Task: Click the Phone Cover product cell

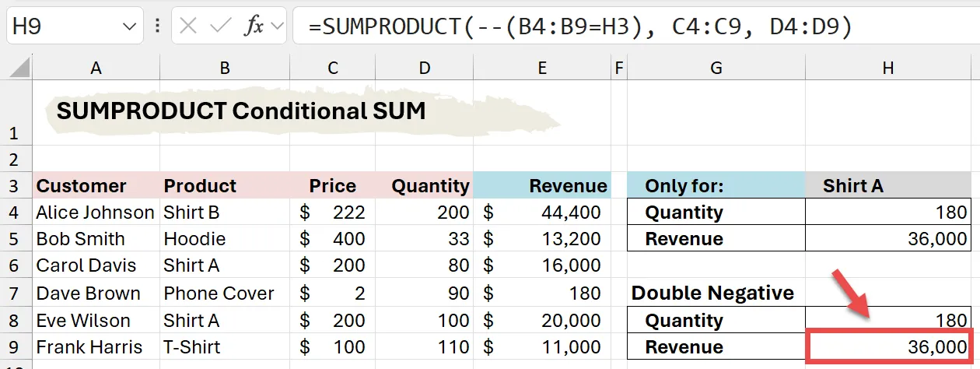Action: coord(219,293)
